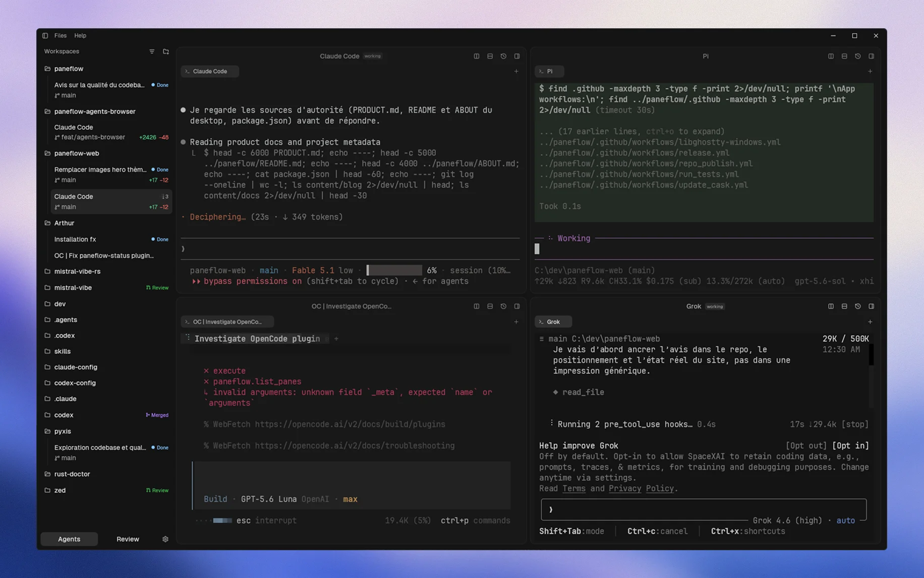Open history for the Pi pane
The height and width of the screenshot is (578, 924).
pos(858,56)
